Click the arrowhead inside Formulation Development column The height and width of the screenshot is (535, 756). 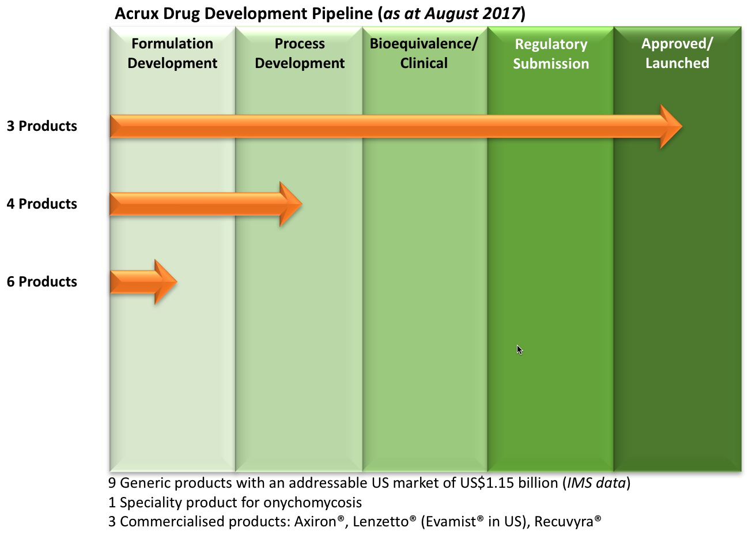click(x=164, y=281)
